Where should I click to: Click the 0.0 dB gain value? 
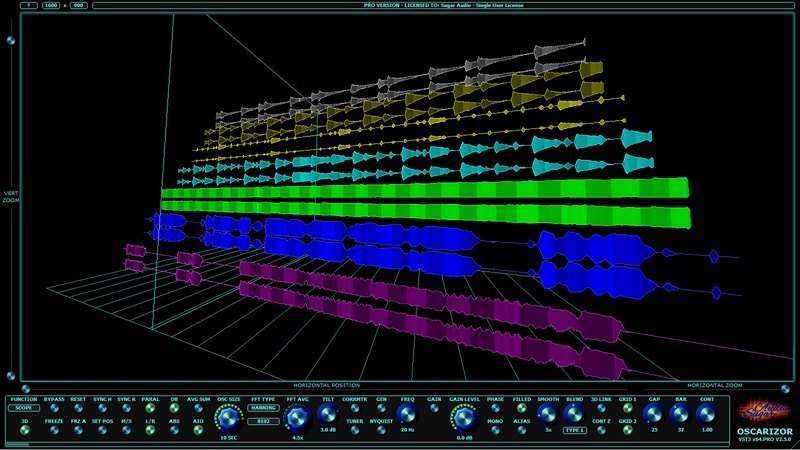[464, 438]
